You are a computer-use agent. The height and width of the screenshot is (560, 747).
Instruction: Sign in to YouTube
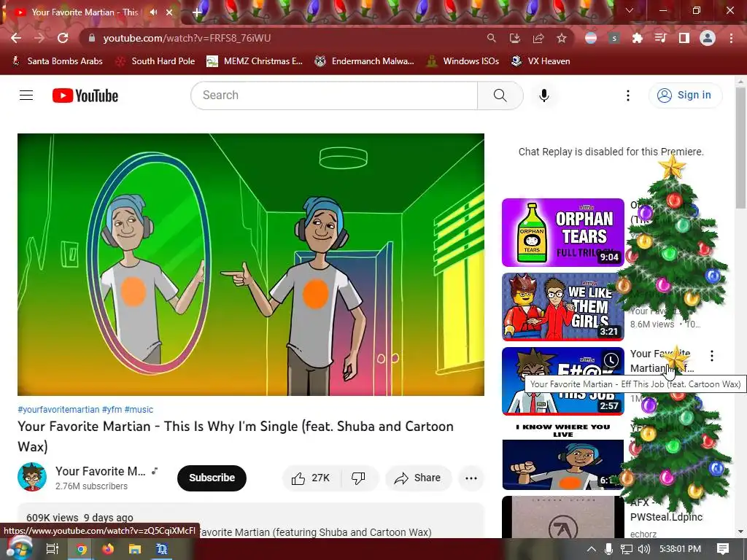click(x=685, y=96)
